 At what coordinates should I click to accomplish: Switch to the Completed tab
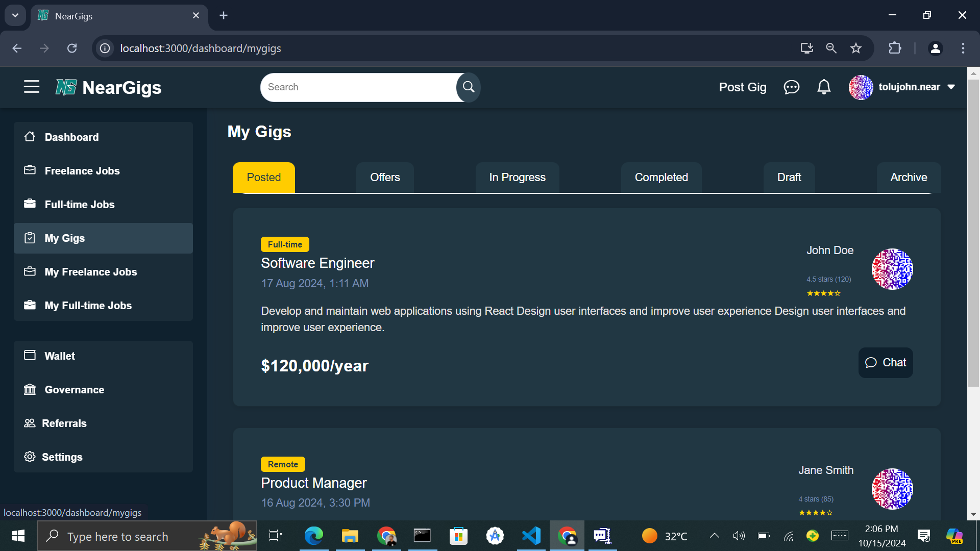coord(661,177)
